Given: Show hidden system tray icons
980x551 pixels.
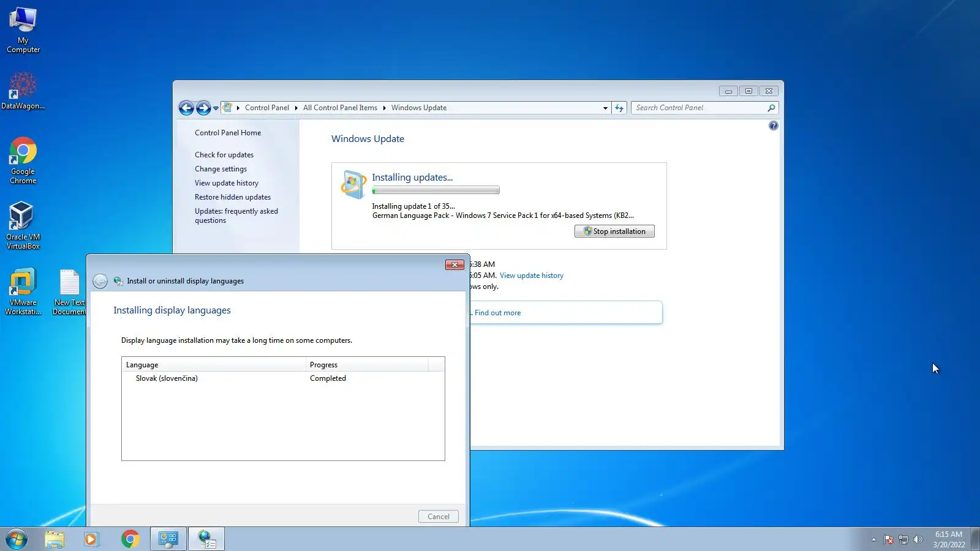Looking at the screenshot, I should pos(873,539).
